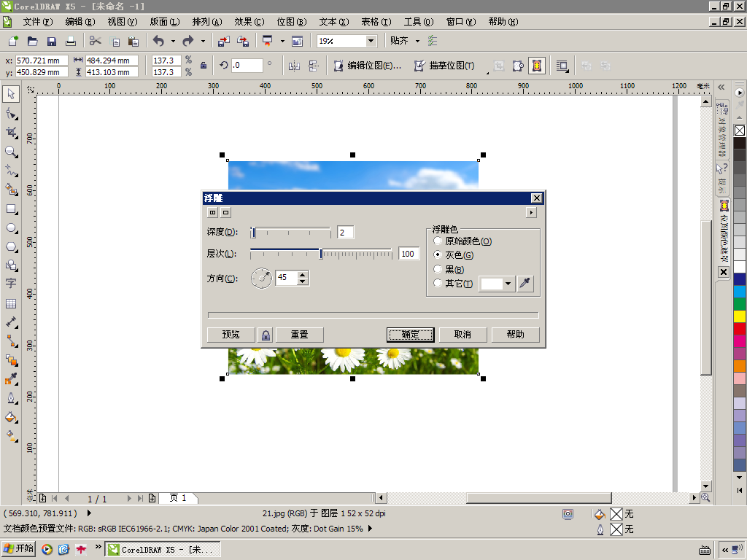Open the 效果 menu
This screenshot has width=747, height=560.
(x=249, y=22)
